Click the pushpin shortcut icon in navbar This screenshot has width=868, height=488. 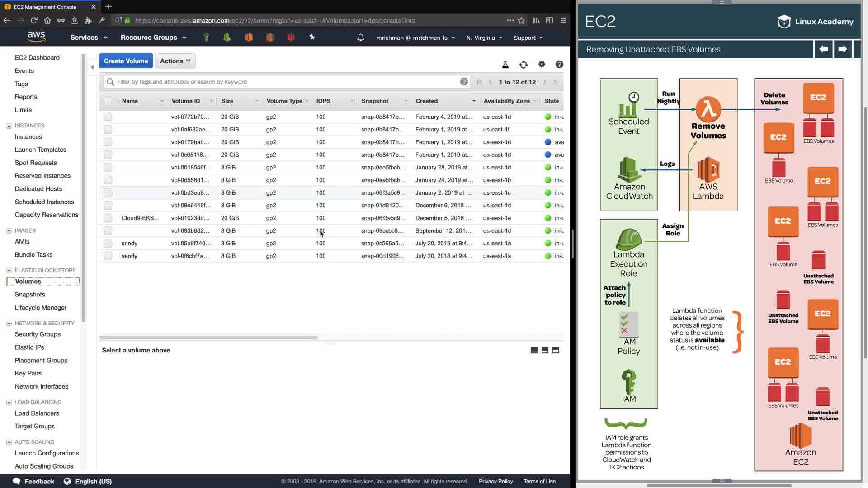click(312, 37)
